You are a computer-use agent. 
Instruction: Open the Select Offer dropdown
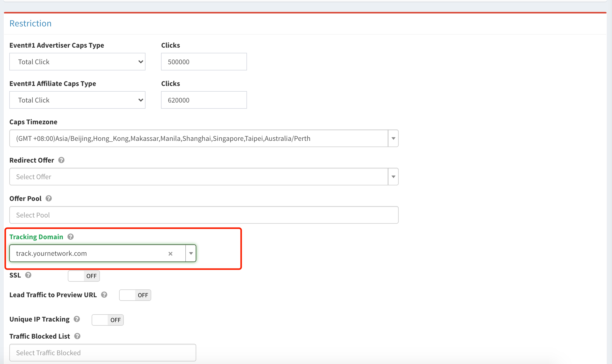[393, 177]
